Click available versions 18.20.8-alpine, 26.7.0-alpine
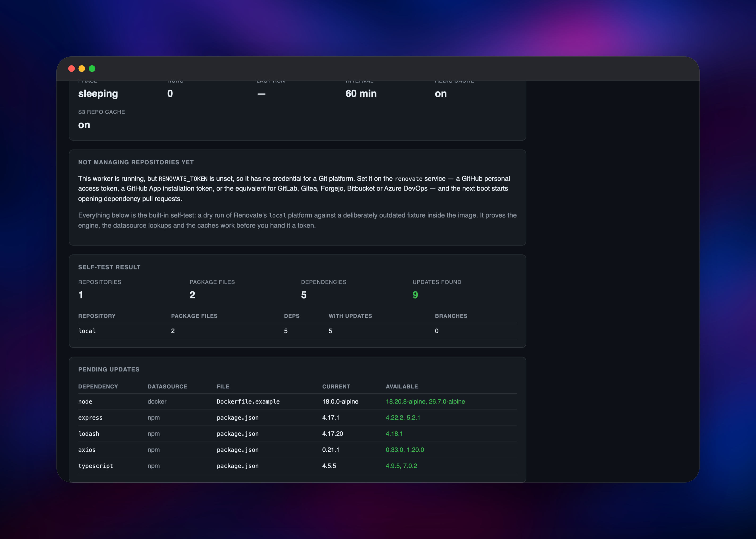Image resolution: width=756 pixels, height=539 pixels. [x=425, y=402]
